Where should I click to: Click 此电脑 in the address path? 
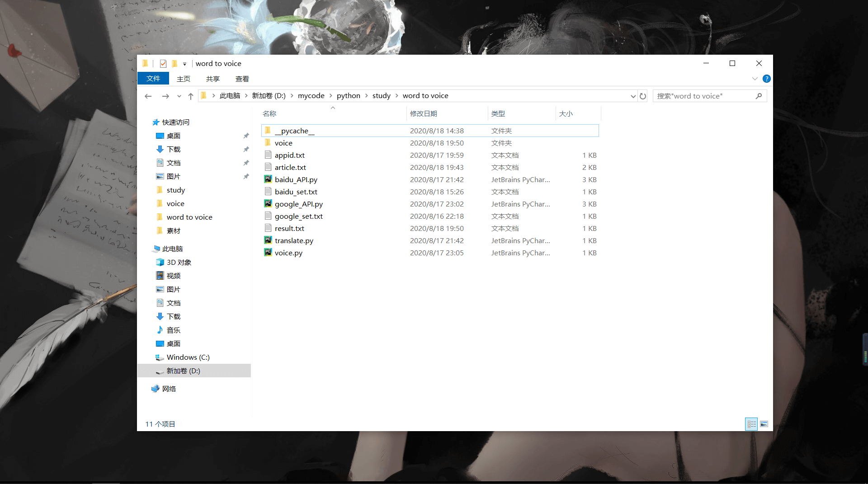point(230,96)
